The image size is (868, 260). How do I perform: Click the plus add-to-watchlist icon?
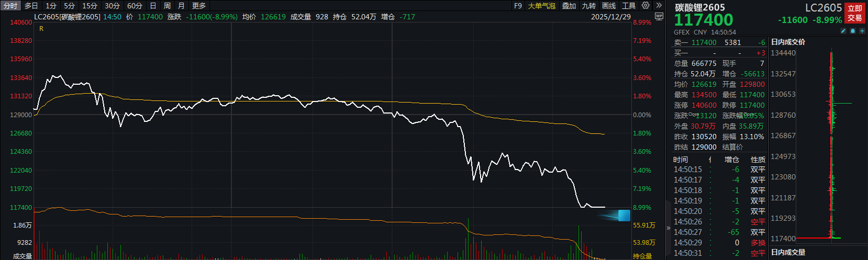pyautogui.click(x=862, y=31)
